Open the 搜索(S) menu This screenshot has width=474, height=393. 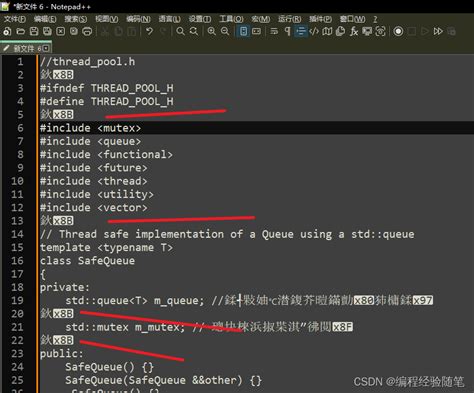pyautogui.click(x=76, y=19)
